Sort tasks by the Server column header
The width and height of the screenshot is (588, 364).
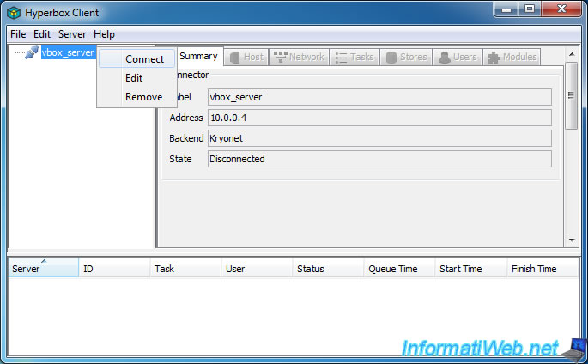[43, 268]
